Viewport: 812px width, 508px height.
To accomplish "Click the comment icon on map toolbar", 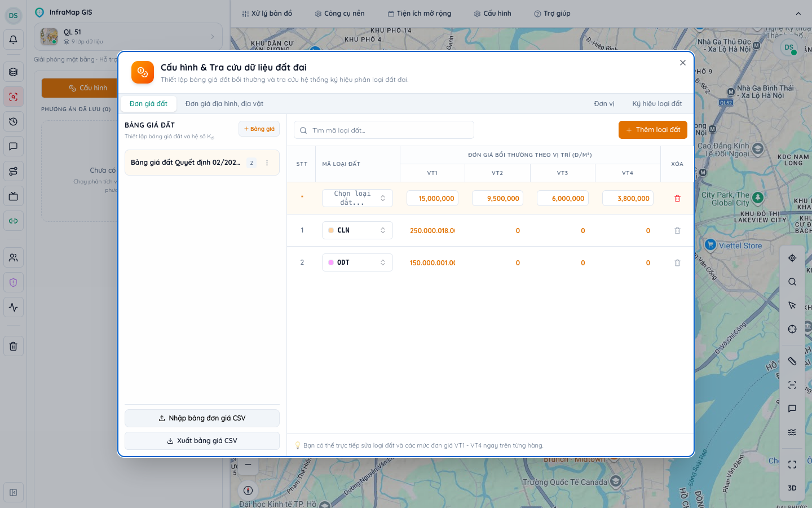I will (x=792, y=409).
